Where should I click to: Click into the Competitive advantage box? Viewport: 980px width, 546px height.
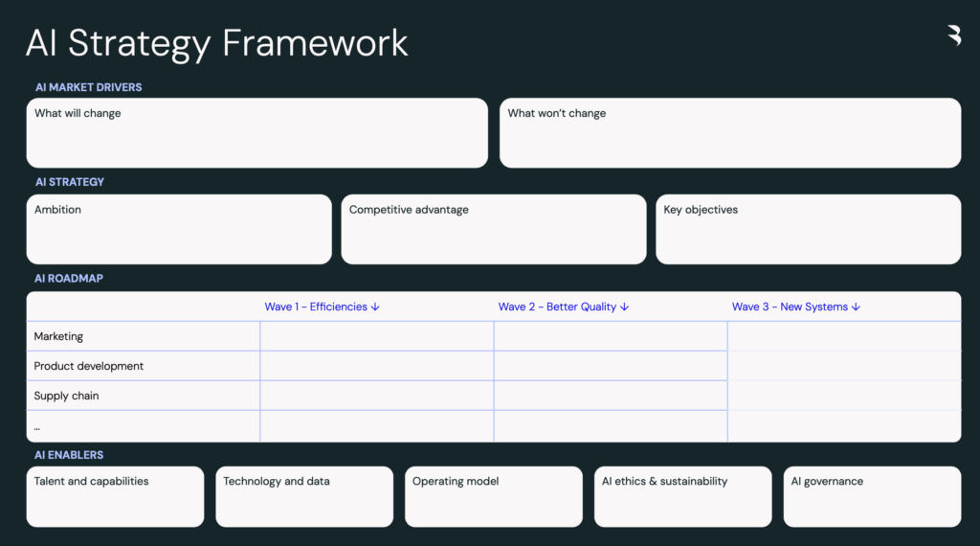[x=493, y=230]
